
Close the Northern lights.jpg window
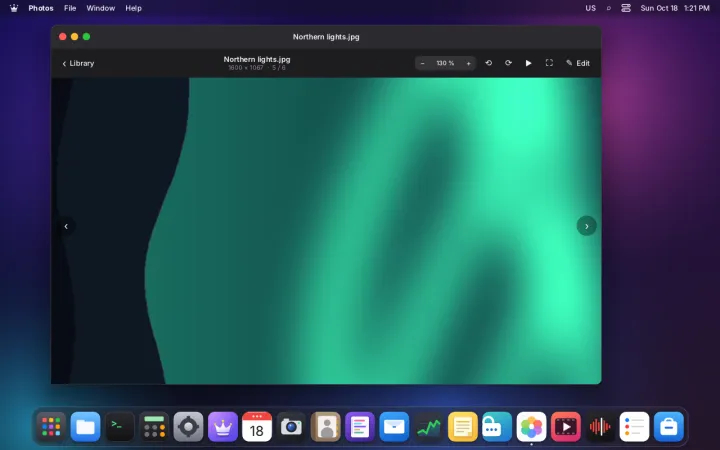pos(63,37)
